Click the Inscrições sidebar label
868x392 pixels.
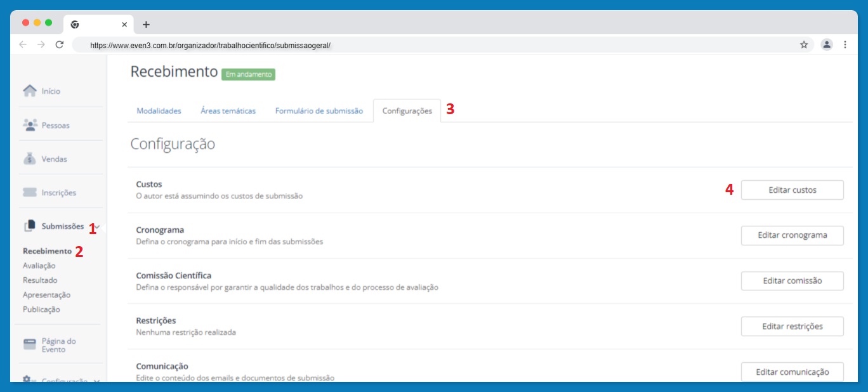(58, 193)
